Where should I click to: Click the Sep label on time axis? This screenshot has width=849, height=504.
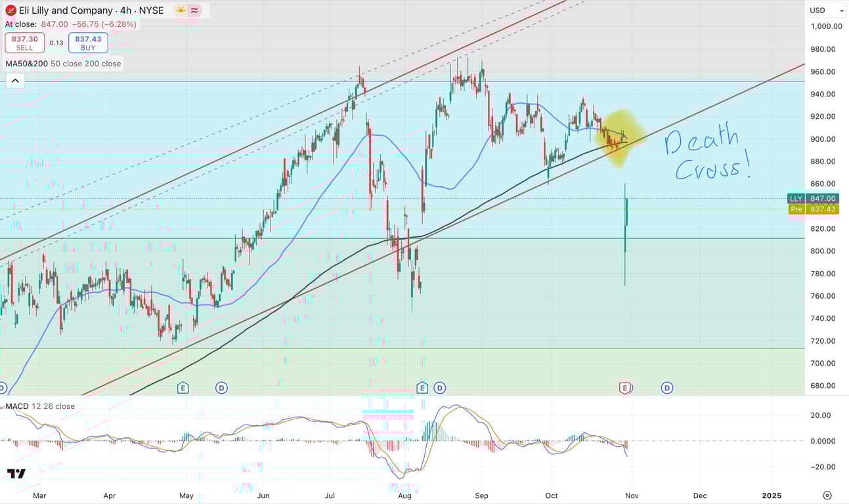pyautogui.click(x=482, y=495)
